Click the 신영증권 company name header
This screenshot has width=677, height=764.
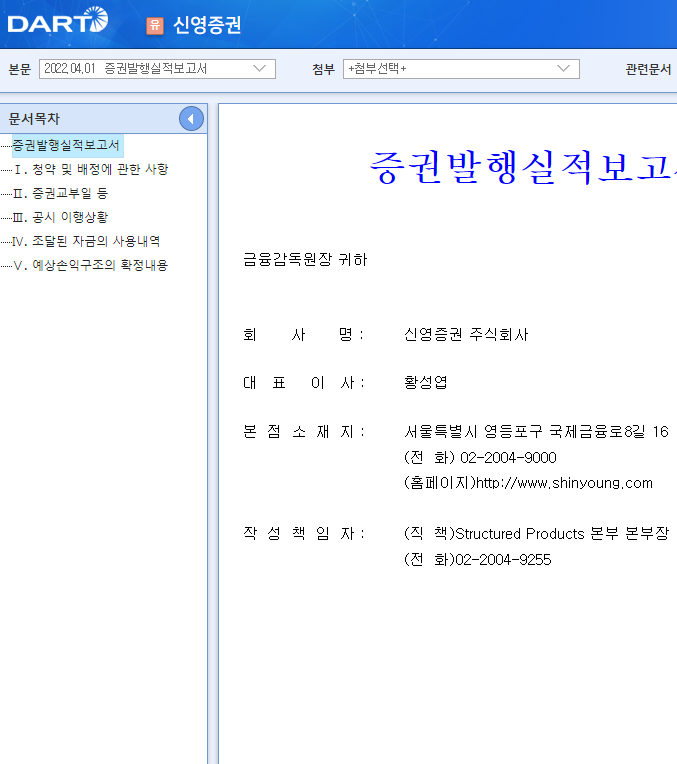pos(207,25)
